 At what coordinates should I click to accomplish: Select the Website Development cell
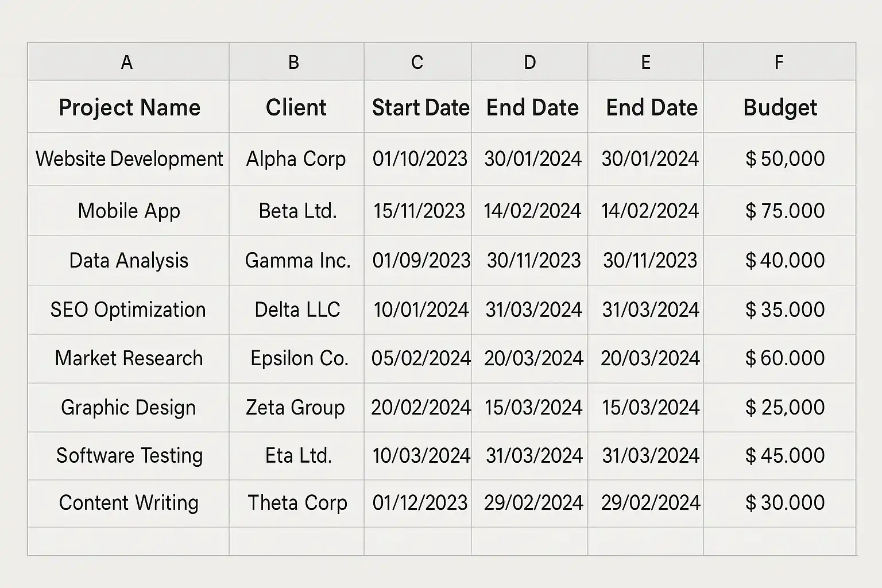pos(128,159)
